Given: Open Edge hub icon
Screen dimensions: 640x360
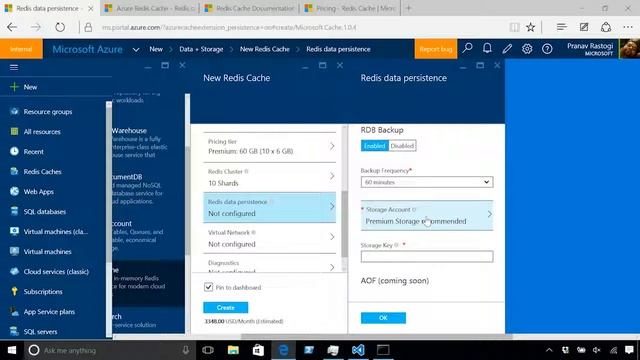Looking at the screenshot, I should [562, 27].
